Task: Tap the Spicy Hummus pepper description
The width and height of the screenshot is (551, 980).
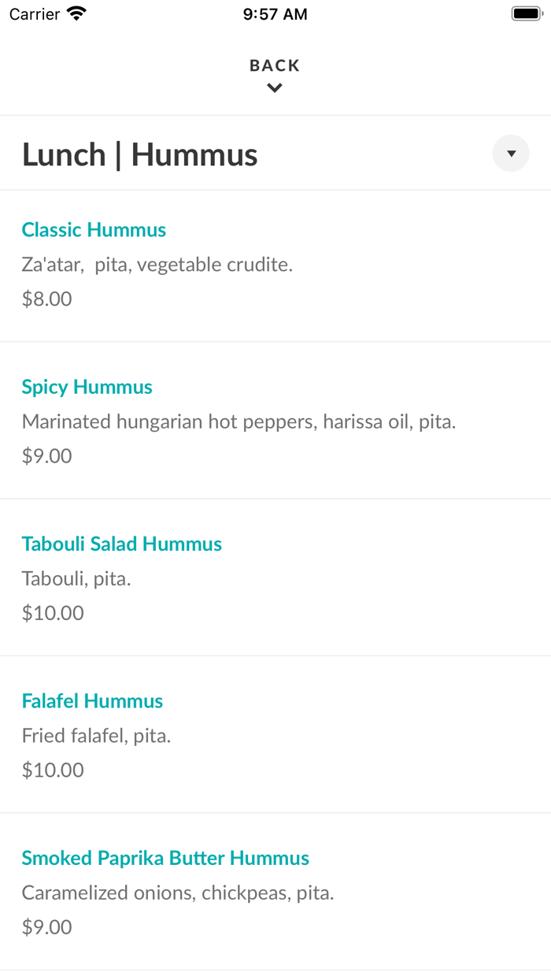Action: [x=239, y=421]
